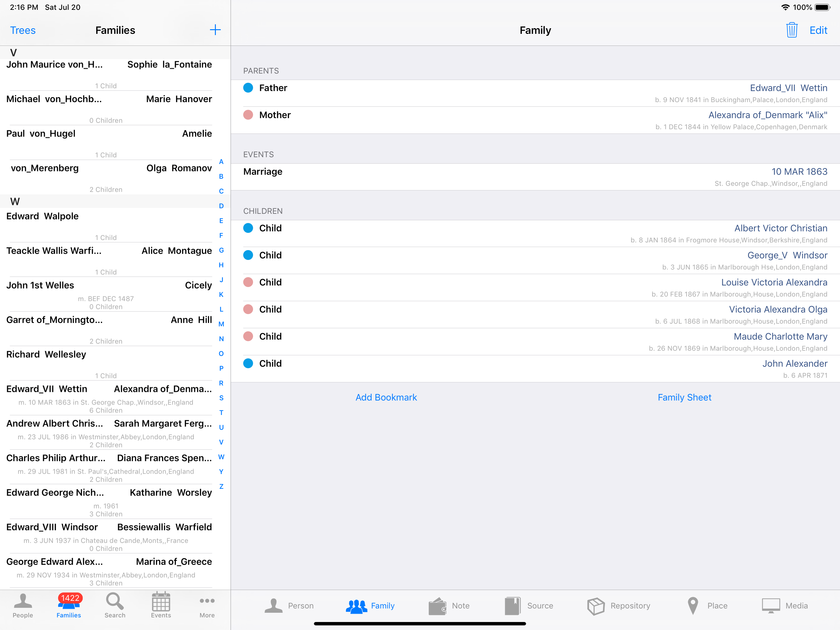The image size is (840, 630).
Task: Open child Louise Victoria Alexandra
Action: [535, 288]
